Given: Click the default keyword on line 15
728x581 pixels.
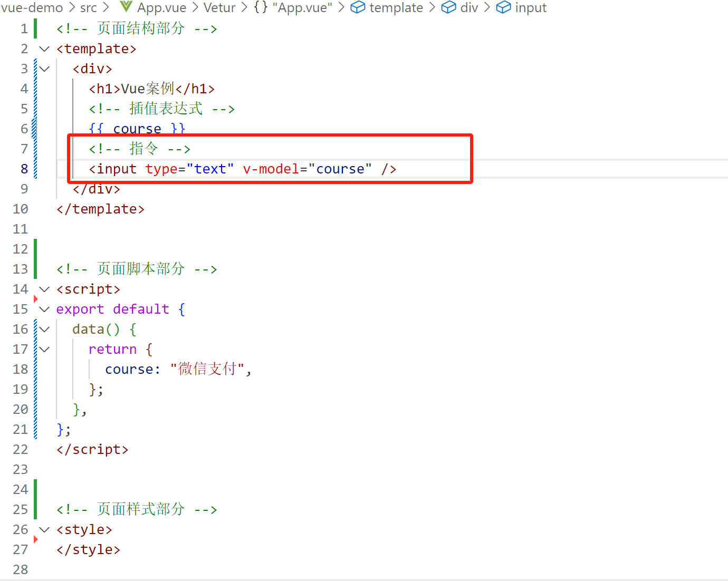Looking at the screenshot, I should click(x=141, y=309).
